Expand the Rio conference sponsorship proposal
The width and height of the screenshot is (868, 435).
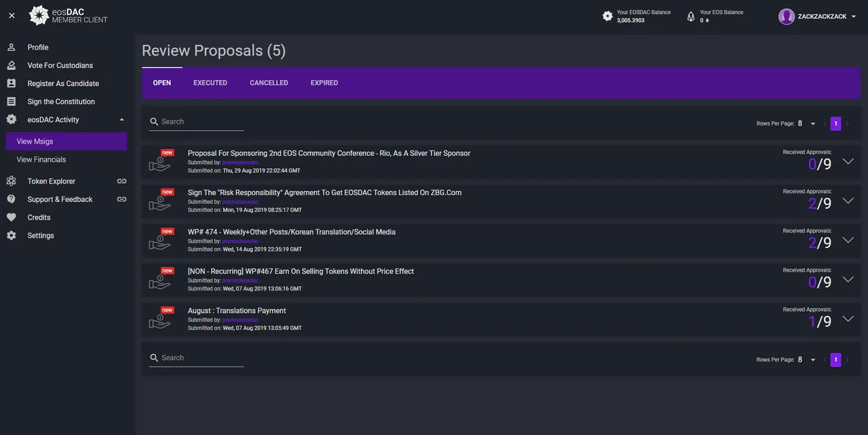point(848,161)
